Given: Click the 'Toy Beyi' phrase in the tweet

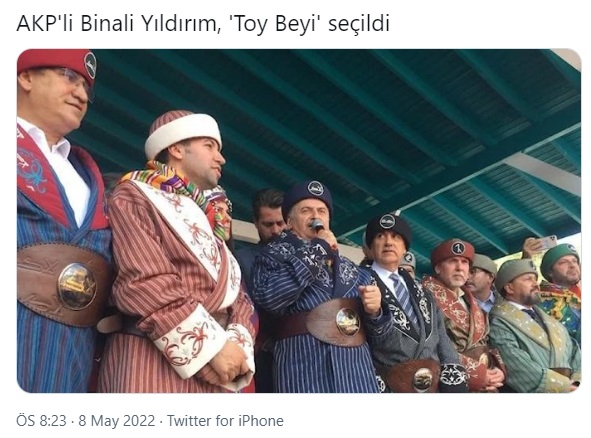Looking at the screenshot, I should (x=275, y=24).
